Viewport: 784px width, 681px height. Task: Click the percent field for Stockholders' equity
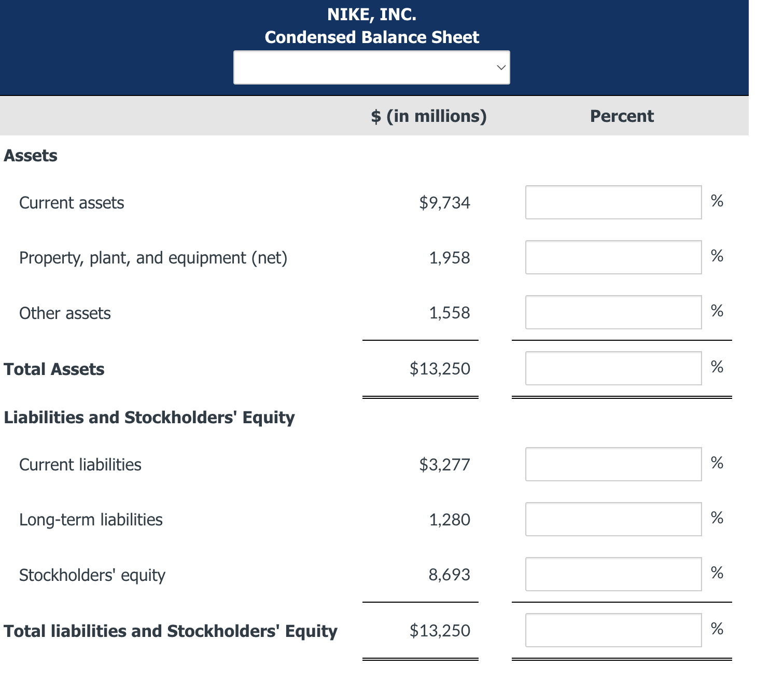pos(613,574)
